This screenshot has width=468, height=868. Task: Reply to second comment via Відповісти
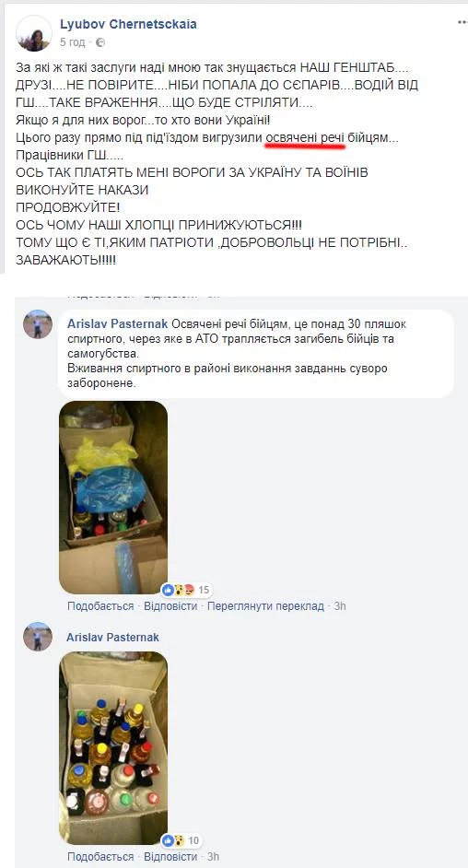click(x=170, y=857)
